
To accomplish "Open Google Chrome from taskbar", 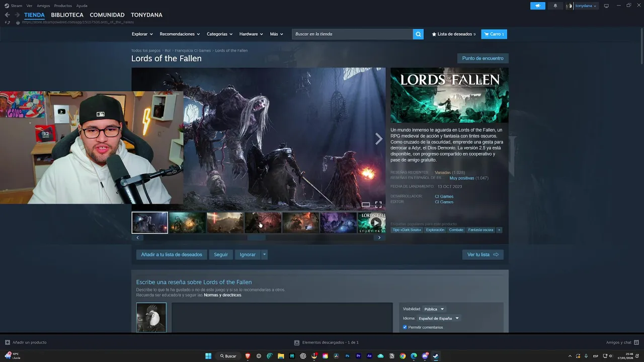I will [x=403, y=356].
